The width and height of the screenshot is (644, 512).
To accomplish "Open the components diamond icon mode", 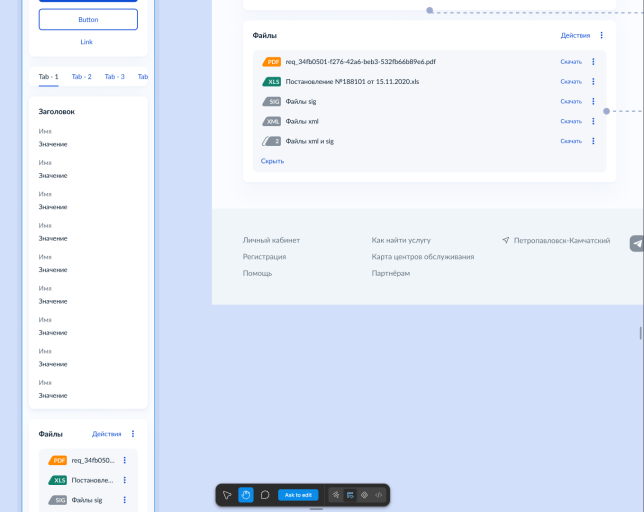I will tap(364, 495).
